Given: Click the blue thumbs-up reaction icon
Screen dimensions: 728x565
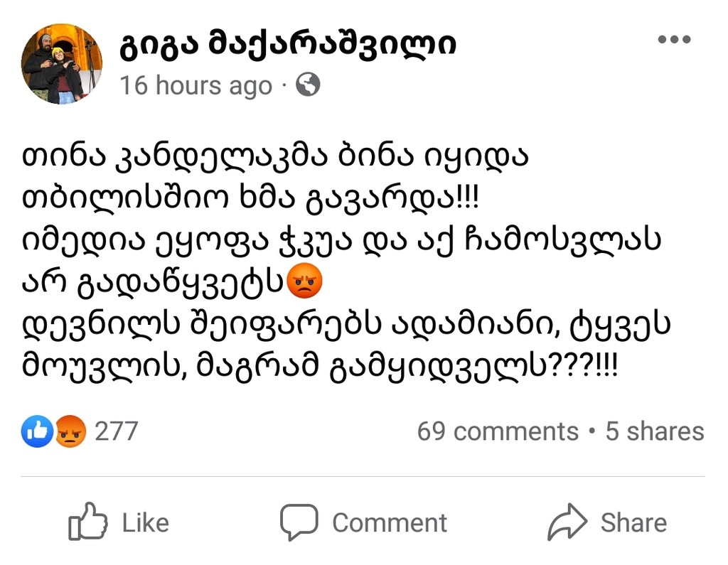Looking at the screenshot, I should [37, 431].
